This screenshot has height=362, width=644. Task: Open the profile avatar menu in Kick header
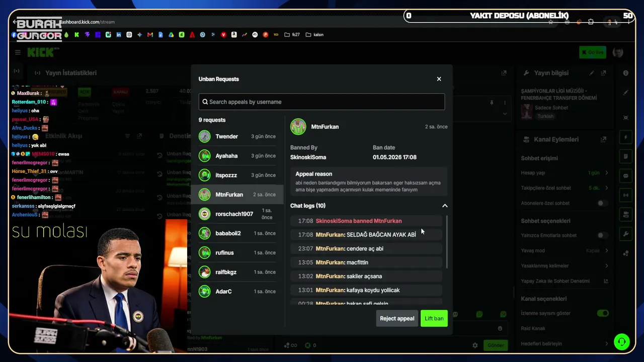[x=618, y=52]
